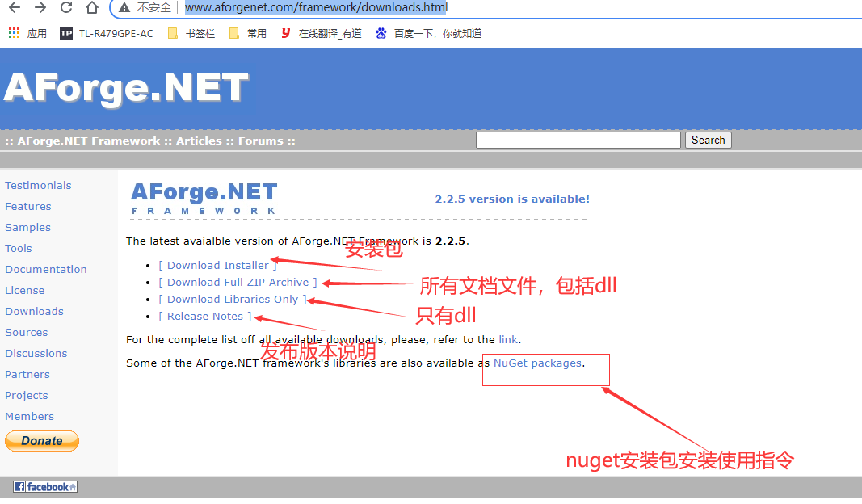Image resolution: width=862 pixels, height=504 pixels.
Task: Click '2.2.5 version is available!' heading
Action: tap(512, 199)
